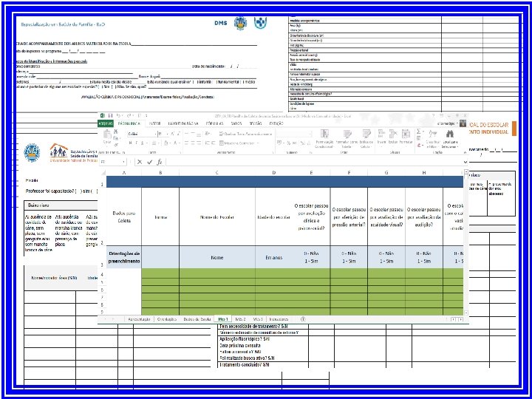
Task: Switch to the DADOS ribbon tab
Action: click(x=236, y=123)
